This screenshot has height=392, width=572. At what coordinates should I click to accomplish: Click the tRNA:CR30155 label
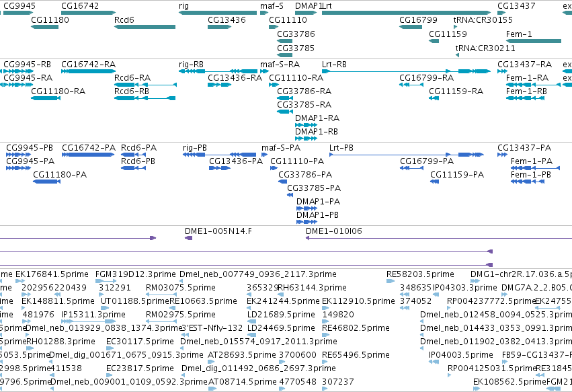click(x=483, y=19)
